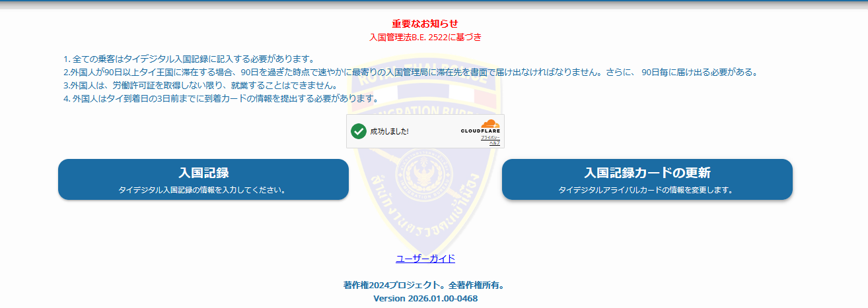The image size is (868, 308).
Task: Click the 入国記録 button
Action: click(x=203, y=179)
